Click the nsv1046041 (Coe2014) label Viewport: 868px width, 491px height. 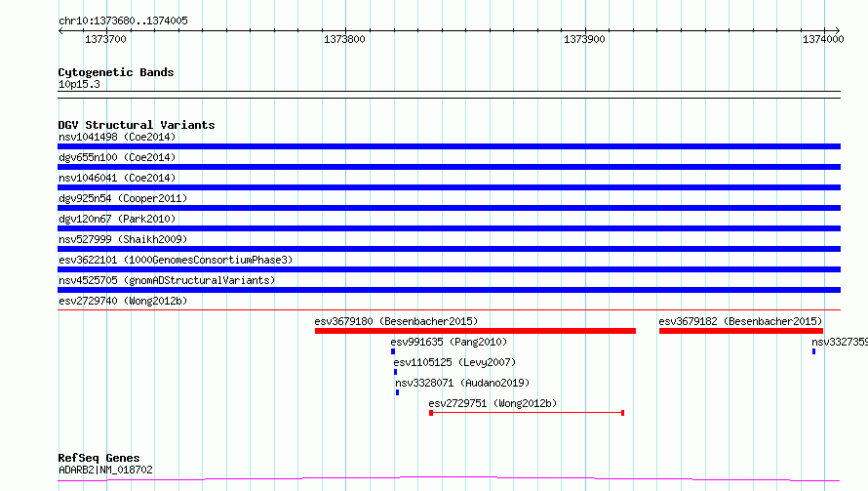point(117,178)
